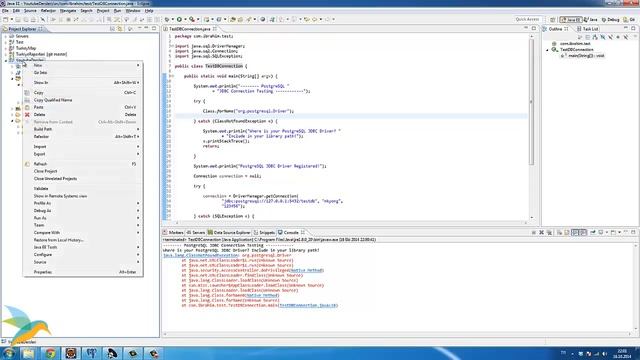Open Chrome from the taskbar
The width and height of the screenshot is (640, 360).
(x=50, y=353)
